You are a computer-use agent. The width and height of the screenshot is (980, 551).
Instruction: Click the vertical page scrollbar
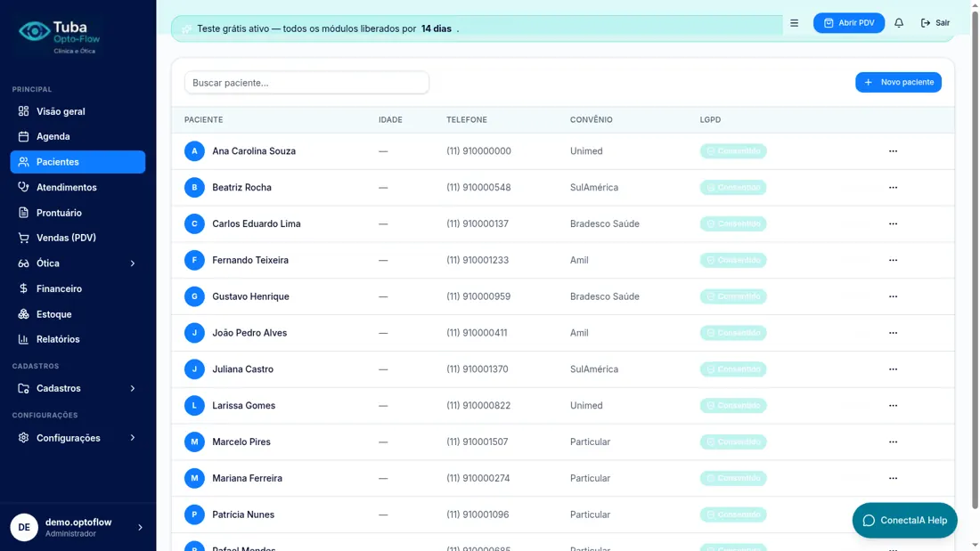pyautogui.click(x=975, y=259)
